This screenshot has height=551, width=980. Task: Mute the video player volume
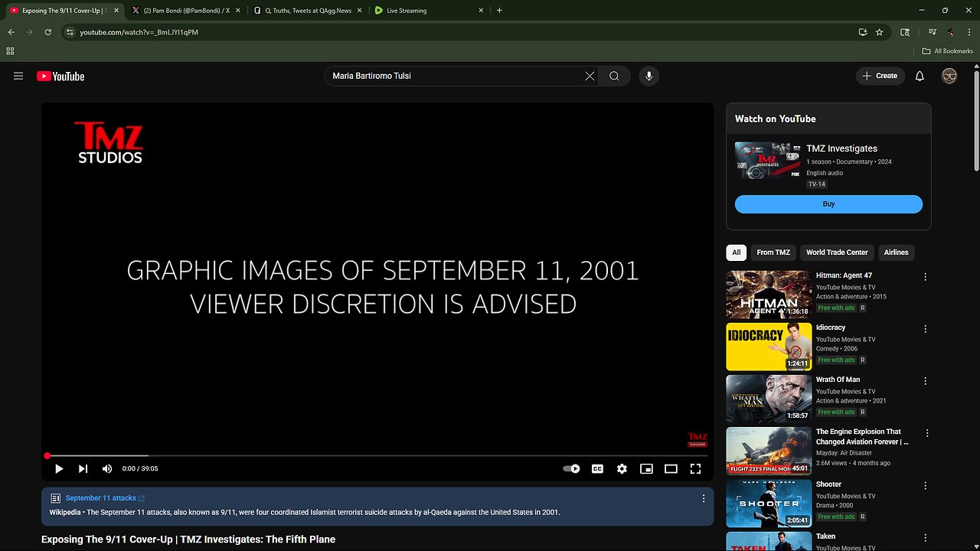tap(107, 468)
